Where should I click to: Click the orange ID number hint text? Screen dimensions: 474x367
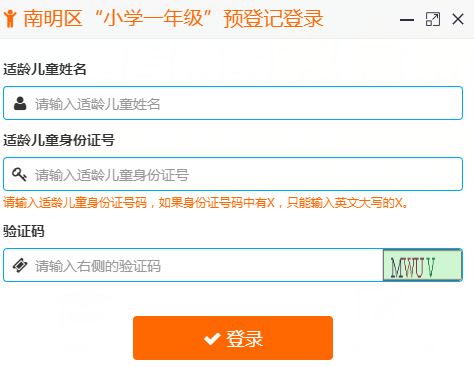tap(206, 202)
